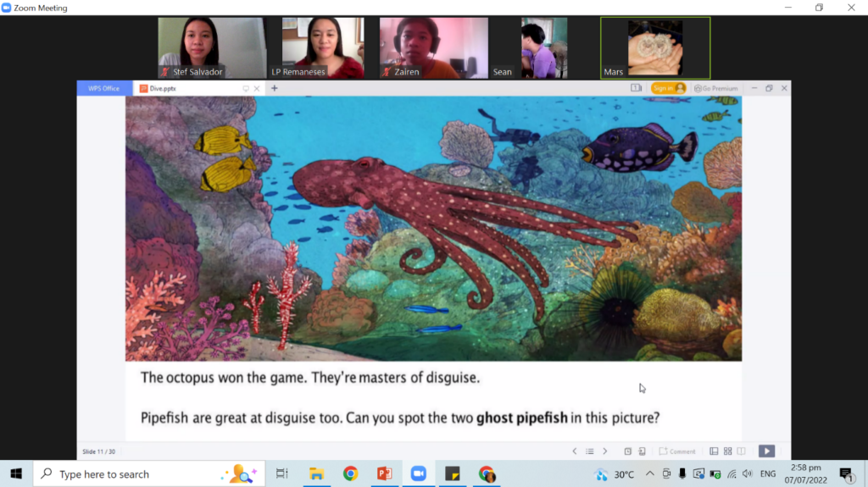Click the Sign in button
The image size is (868, 487).
(669, 88)
